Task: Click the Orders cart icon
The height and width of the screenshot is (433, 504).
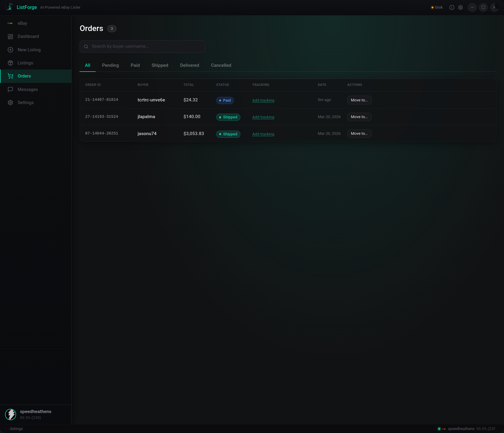Action: [10, 76]
